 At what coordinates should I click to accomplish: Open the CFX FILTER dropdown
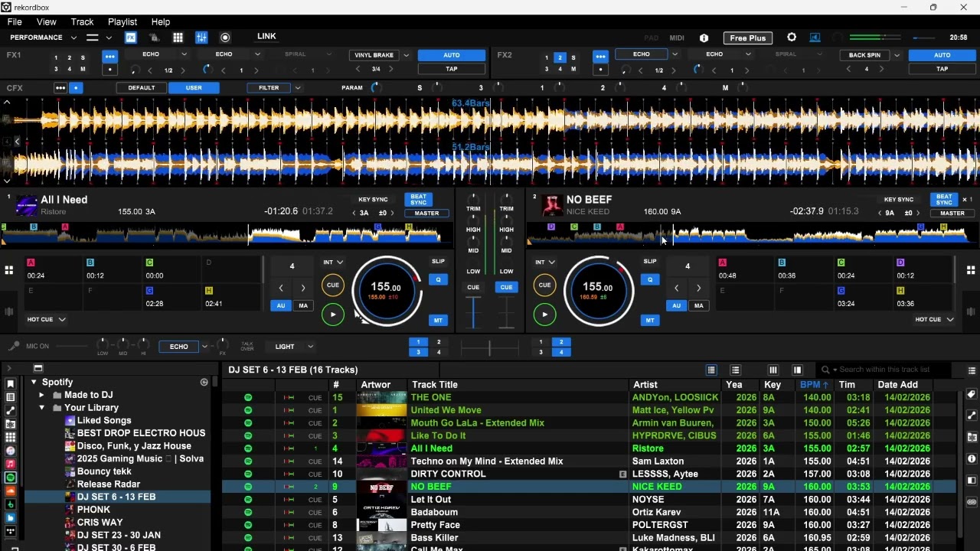(298, 88)
